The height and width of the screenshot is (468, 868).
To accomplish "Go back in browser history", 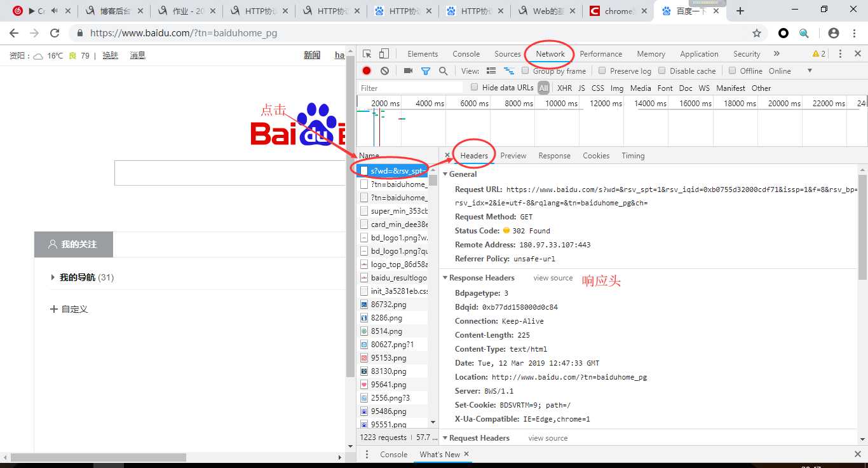I will pos(14,33).
